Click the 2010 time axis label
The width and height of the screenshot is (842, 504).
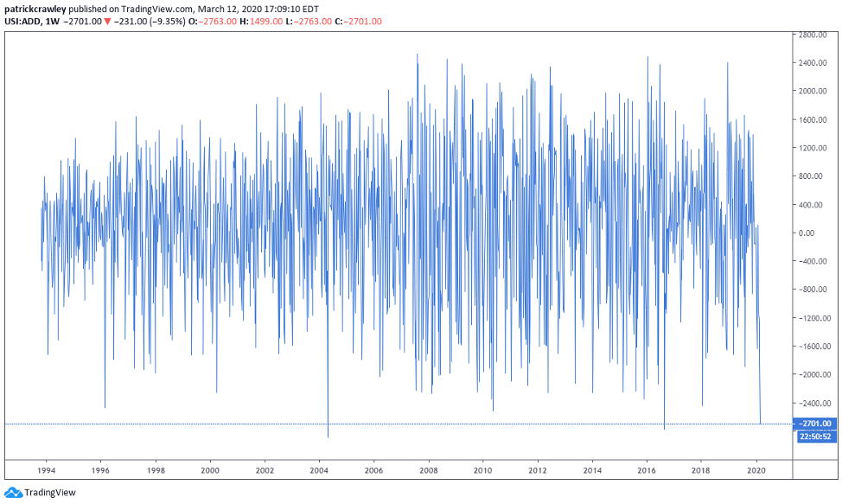pyautogui.click(x=482, y=470)
